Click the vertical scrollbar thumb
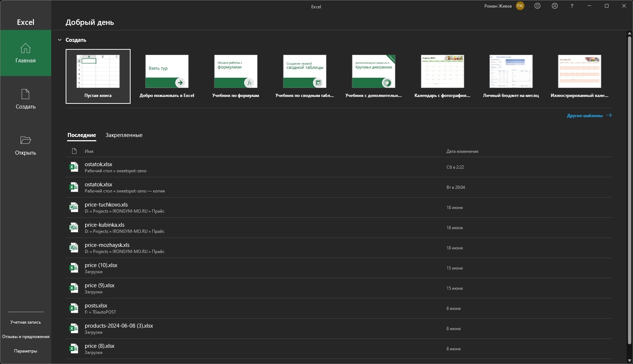The image size is (633, 364). (x=630, y=190)
